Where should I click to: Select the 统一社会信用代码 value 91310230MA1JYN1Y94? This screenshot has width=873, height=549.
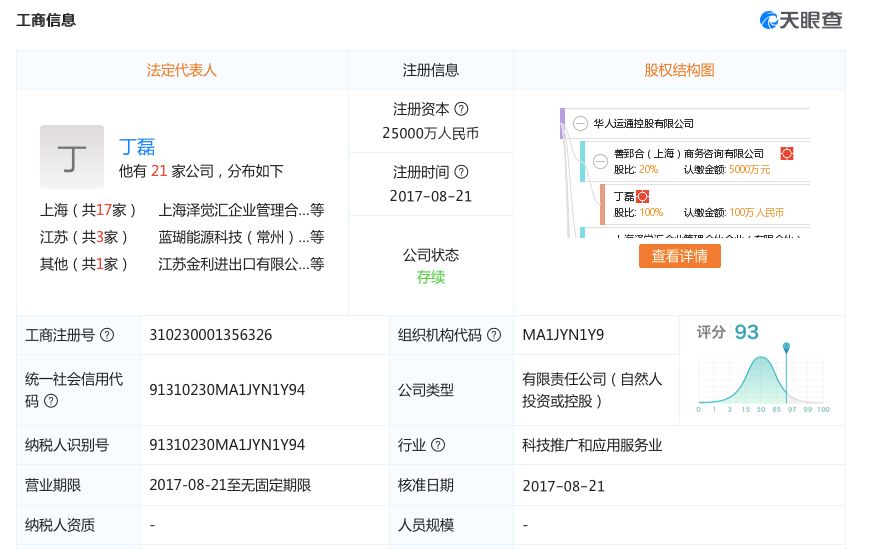pos(227,390)
